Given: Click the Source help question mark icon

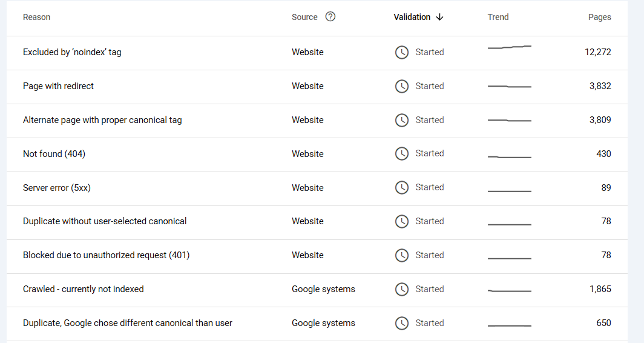Looking at the screenshot, I should [x=330, y=17].
